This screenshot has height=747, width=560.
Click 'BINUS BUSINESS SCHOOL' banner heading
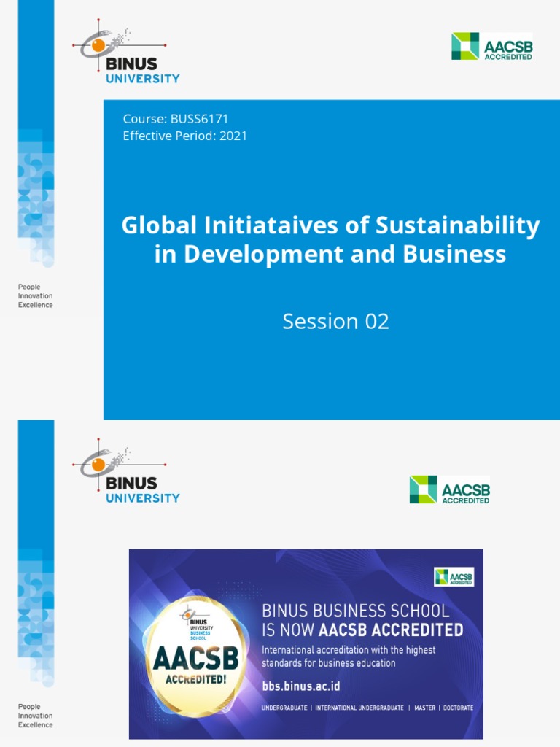click(x=356, y=611)
